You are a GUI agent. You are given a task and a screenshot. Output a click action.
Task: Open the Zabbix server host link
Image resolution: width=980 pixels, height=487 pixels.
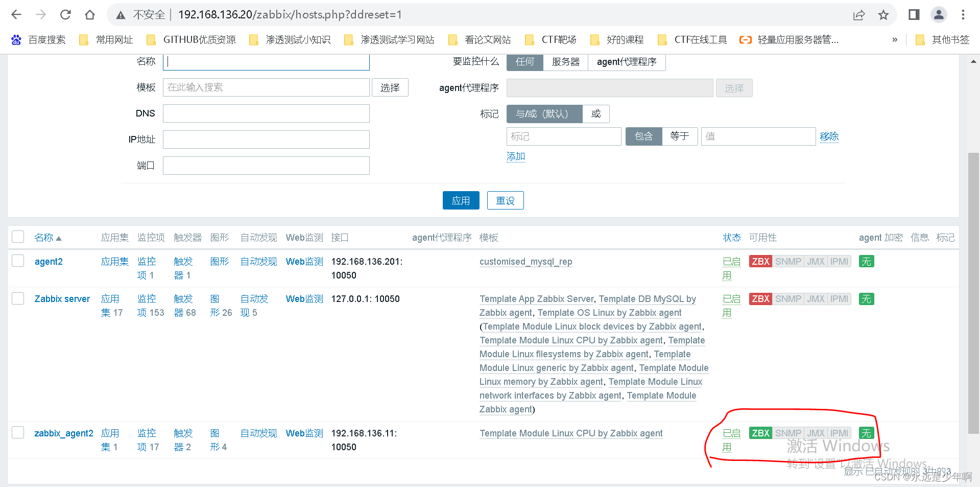click(62, 299)
